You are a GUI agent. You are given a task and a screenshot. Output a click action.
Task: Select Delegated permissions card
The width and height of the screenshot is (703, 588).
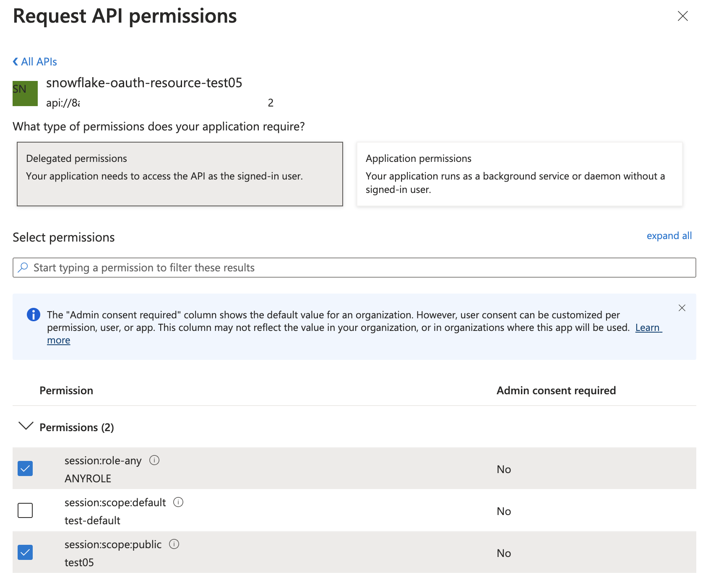click(x=180, y=174)
